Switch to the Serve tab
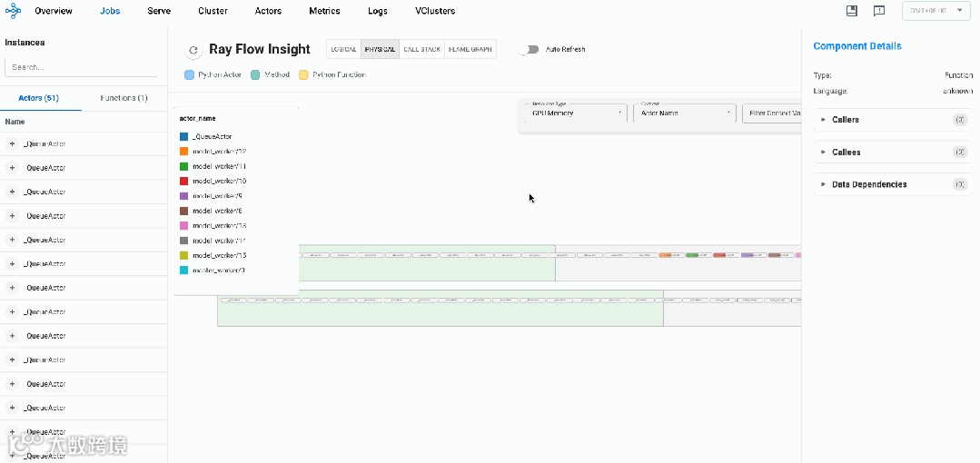 pos(159,11)
